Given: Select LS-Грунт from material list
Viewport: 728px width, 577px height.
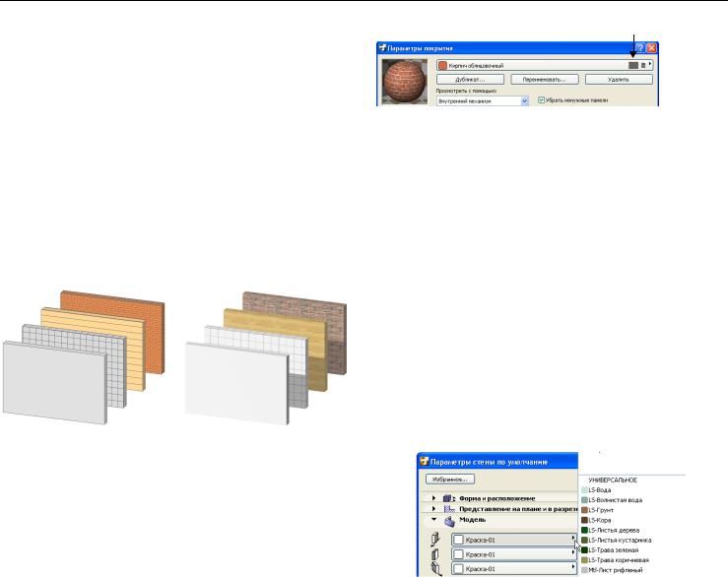Looking at the screenshot, I should click(x=598, y=510).
